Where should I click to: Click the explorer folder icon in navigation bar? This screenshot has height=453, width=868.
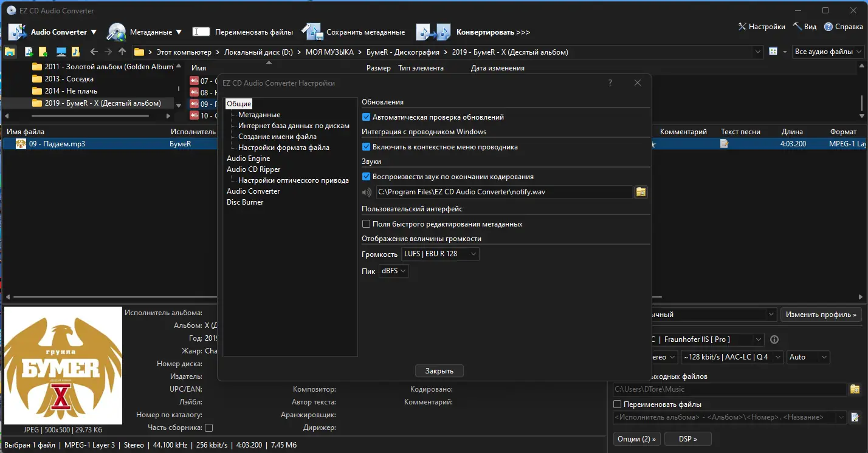pyautogui.click(x=10, y=52)
